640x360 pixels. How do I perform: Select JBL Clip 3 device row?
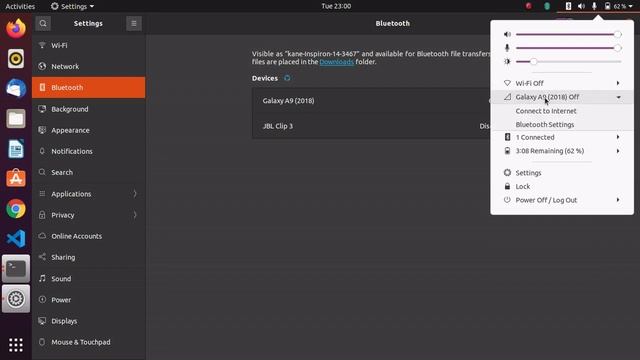[x=371, y=126]
